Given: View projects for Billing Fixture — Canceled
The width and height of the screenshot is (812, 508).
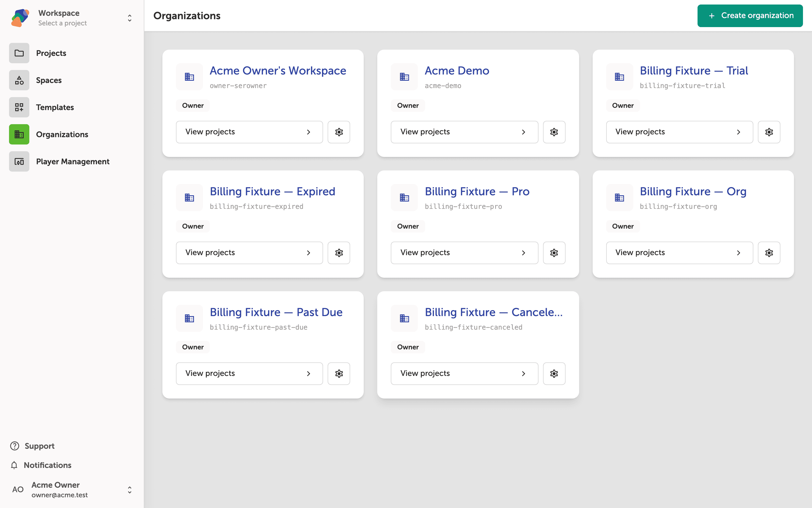Looking at the screenshot, I should click(464, 373).
